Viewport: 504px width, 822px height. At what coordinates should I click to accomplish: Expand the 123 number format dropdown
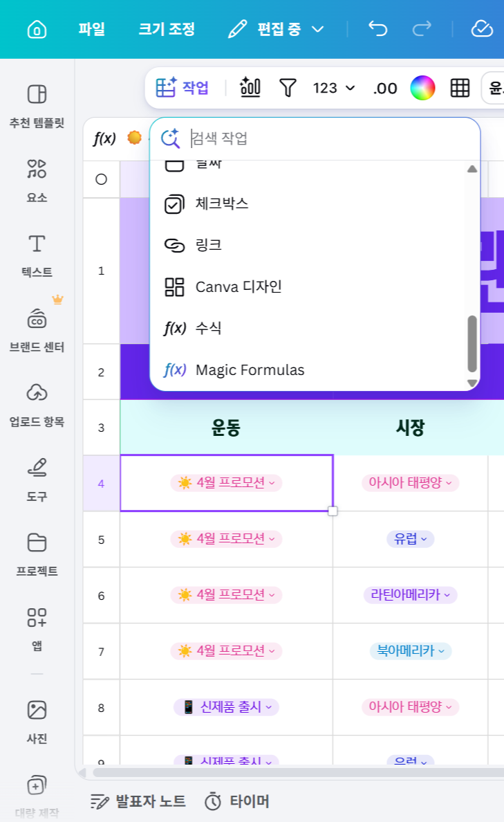point(334,88)
